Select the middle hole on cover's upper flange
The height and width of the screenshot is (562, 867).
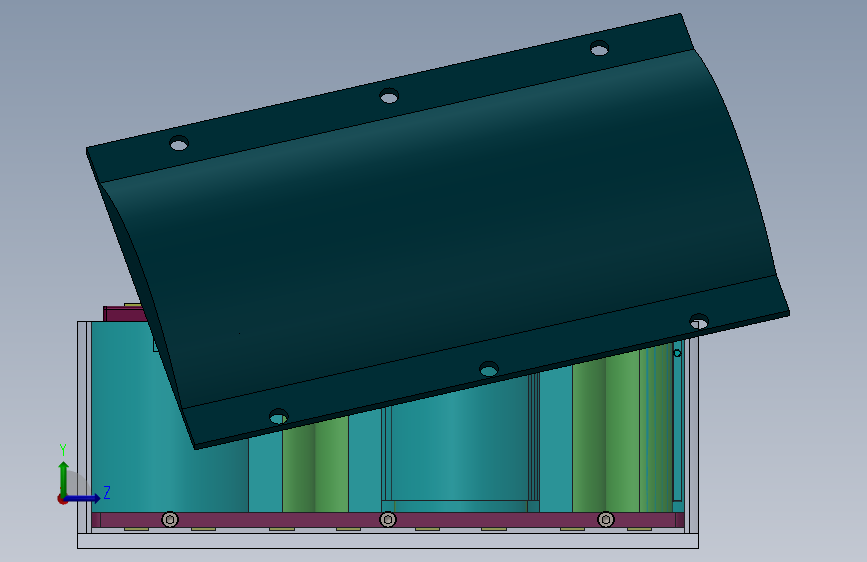tap(389, 96)
